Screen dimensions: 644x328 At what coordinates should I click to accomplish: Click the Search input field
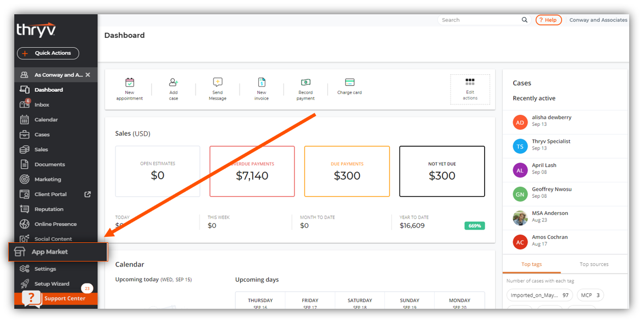click(478, 20)
